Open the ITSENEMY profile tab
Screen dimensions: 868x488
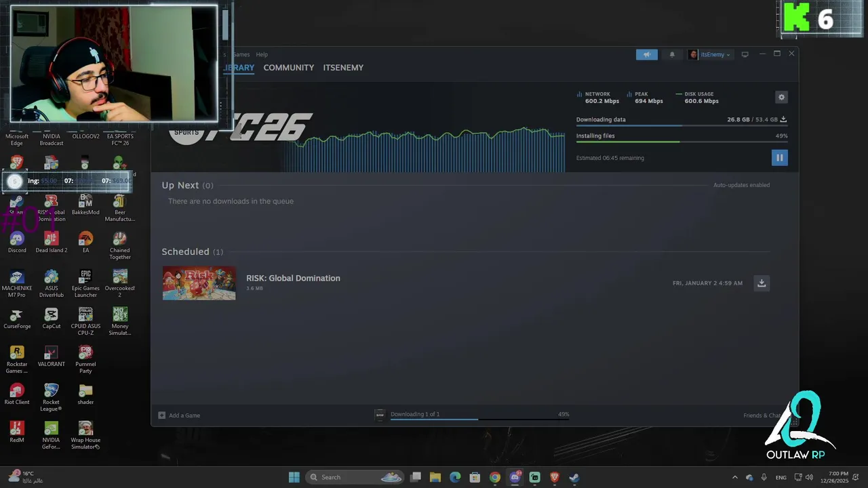[343, 68]
